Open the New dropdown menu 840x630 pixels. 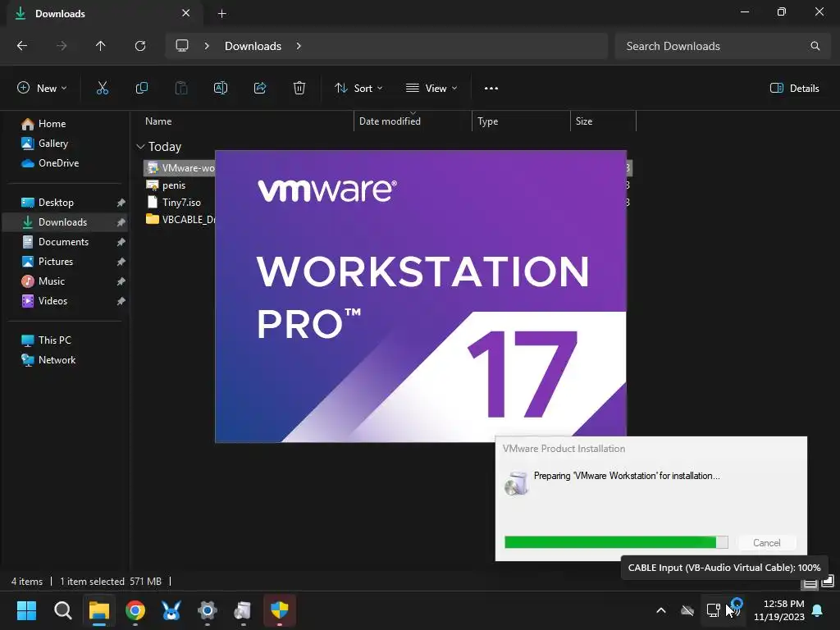[42, 89]
